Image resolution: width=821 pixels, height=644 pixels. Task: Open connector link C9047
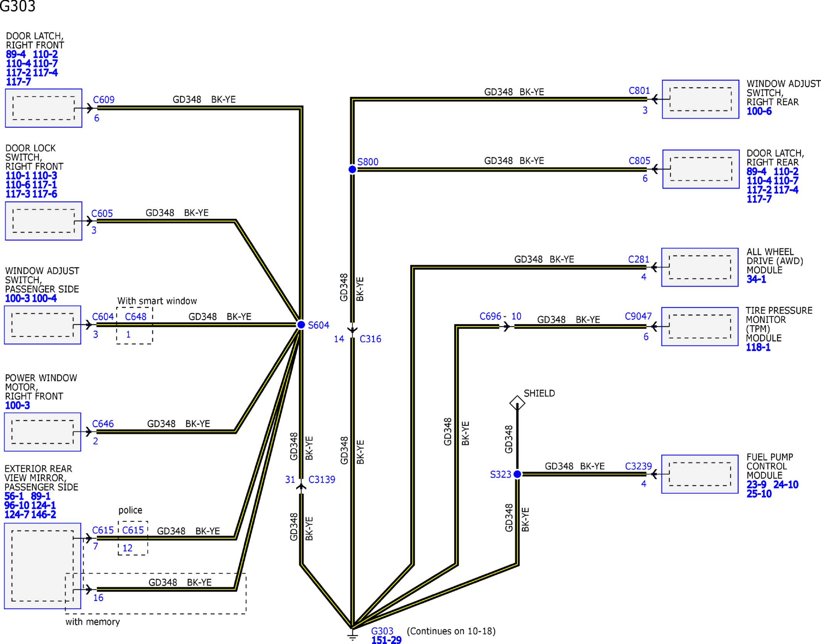(638, 316)
